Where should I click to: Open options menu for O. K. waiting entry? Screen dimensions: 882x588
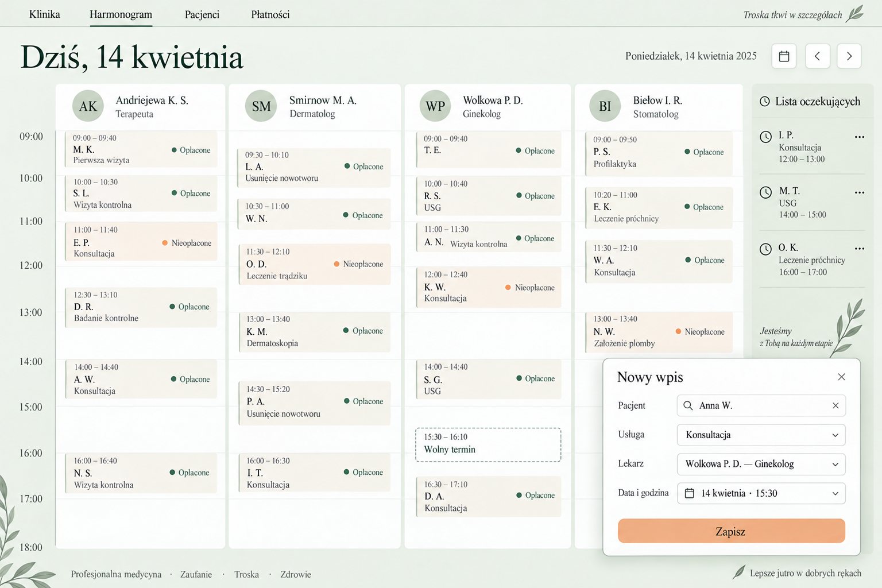[x=859, y=249]
